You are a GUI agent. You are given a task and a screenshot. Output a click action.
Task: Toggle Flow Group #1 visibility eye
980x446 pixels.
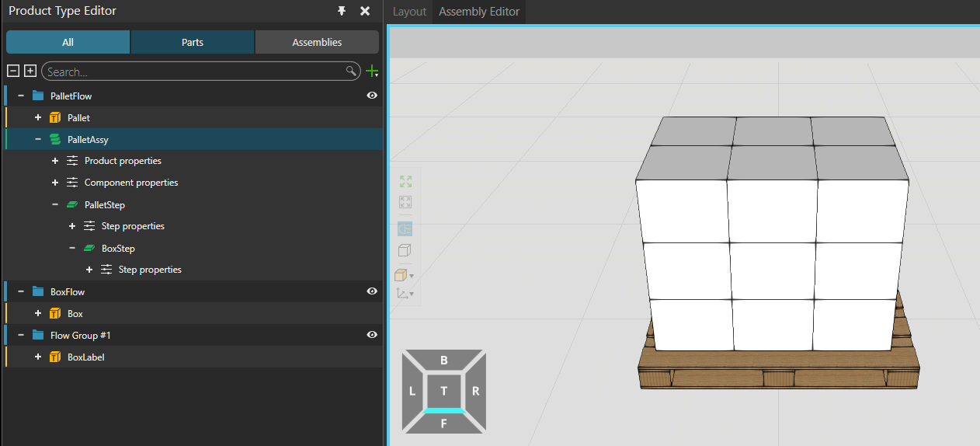pos(372,335)
